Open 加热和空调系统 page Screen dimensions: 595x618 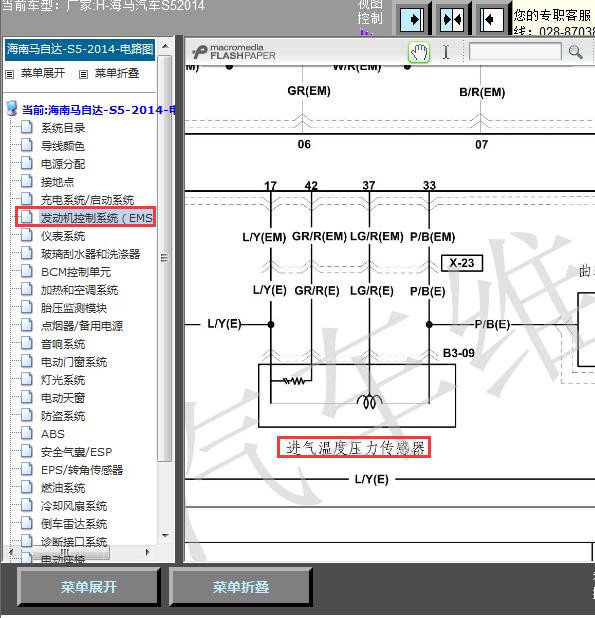click(80, 290)
